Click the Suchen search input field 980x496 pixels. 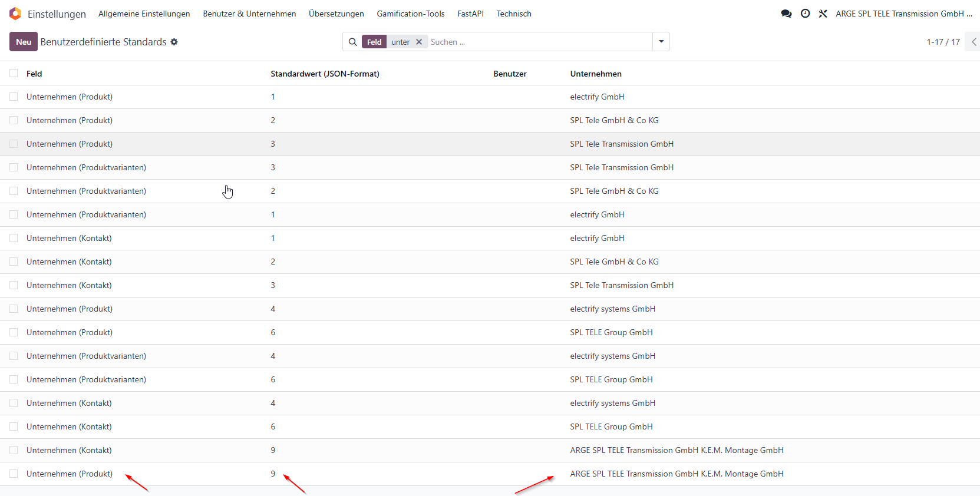click(539, 42)
